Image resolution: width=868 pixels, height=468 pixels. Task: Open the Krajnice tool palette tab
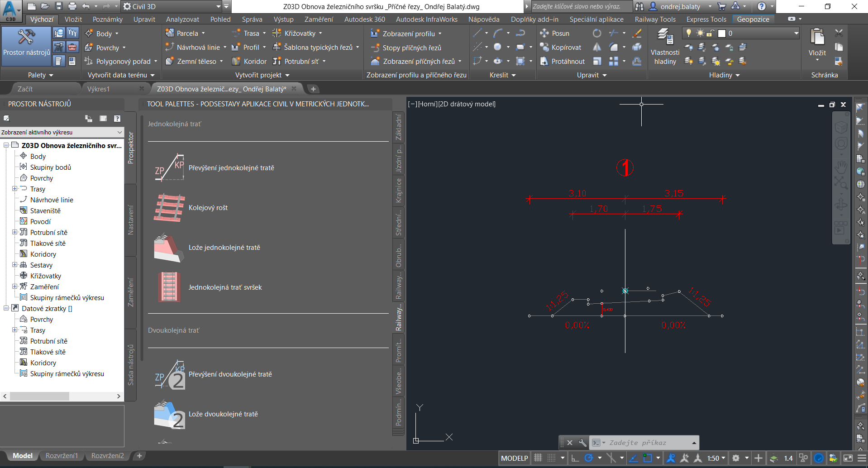398,190
